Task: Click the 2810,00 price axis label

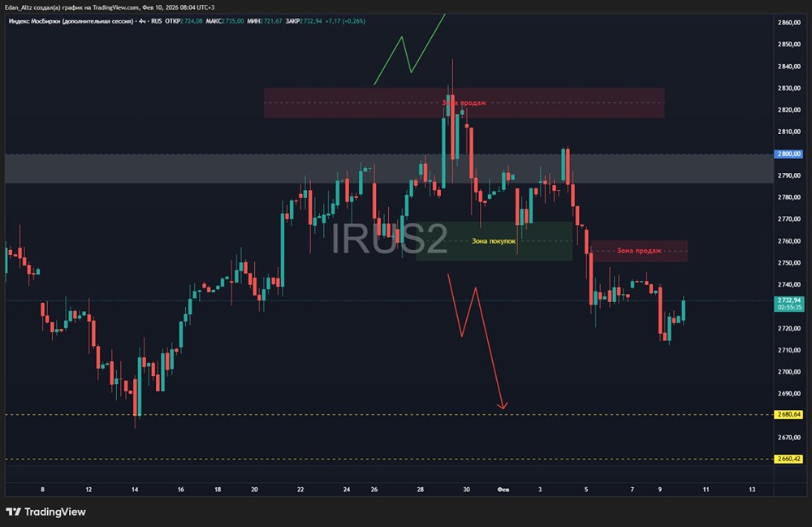Action: click(788, 132)
